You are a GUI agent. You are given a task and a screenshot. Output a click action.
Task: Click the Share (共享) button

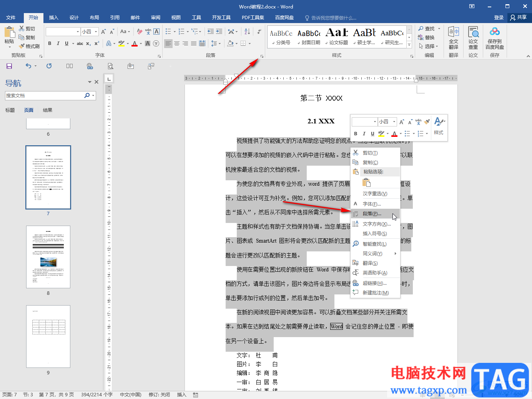tap(518, 18)
